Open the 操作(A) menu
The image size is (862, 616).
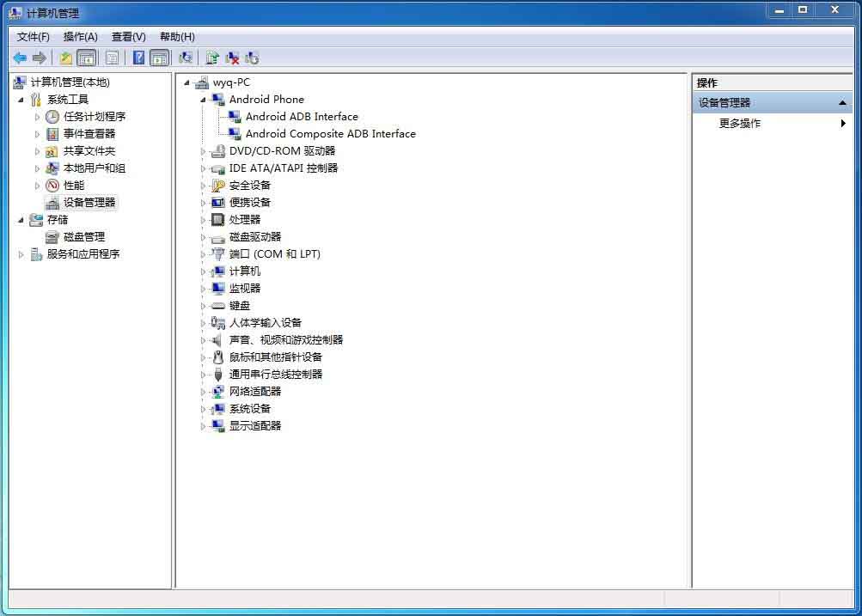(80, 37)
